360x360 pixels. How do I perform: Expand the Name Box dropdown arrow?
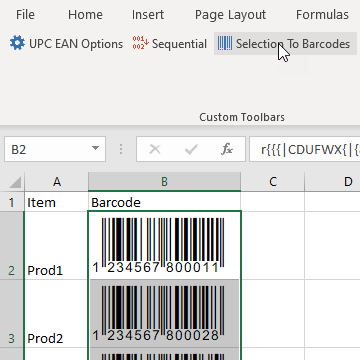[96, 149]
